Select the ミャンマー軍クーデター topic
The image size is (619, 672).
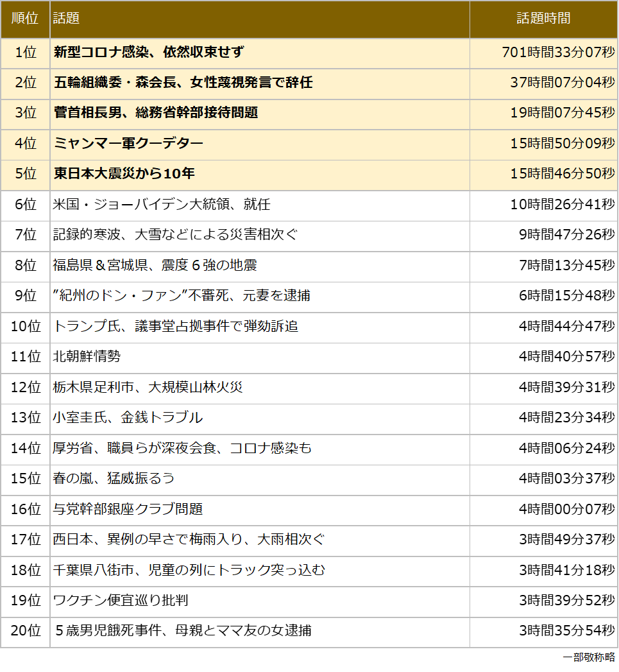coord(128,143)
